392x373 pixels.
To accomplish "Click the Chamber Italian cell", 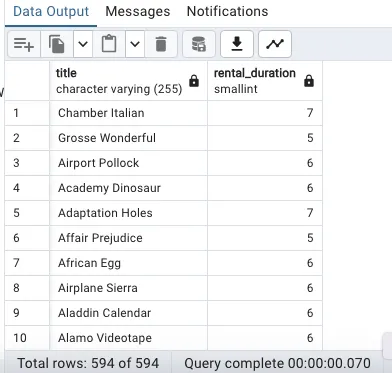I will [x=128, y=113].
